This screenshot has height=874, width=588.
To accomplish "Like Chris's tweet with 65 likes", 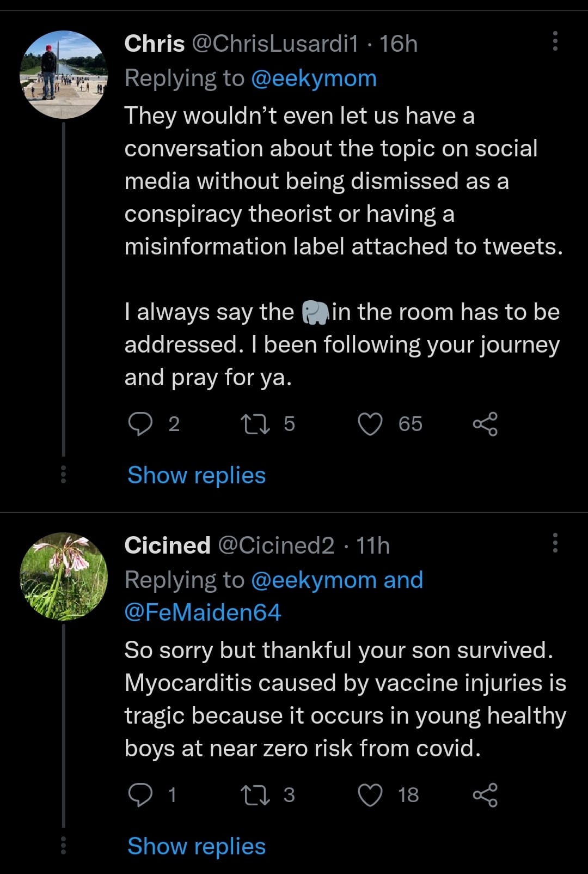I will pyautogui.click(x=370, y=424).
